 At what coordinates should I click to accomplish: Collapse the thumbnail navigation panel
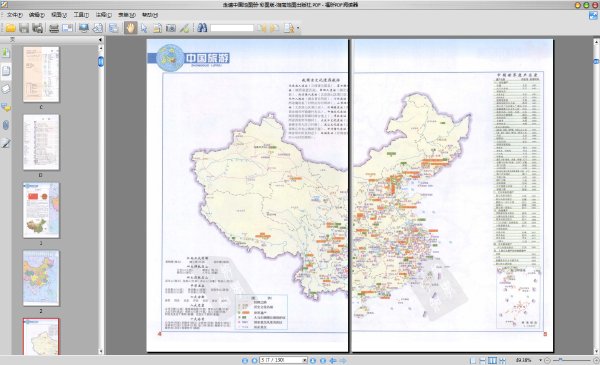tap(100, 40)
